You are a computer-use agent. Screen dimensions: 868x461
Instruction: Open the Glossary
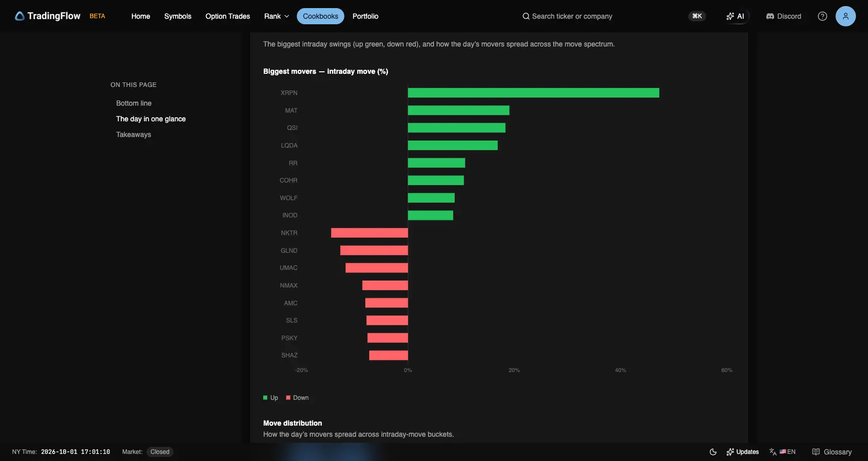(832, 452)
